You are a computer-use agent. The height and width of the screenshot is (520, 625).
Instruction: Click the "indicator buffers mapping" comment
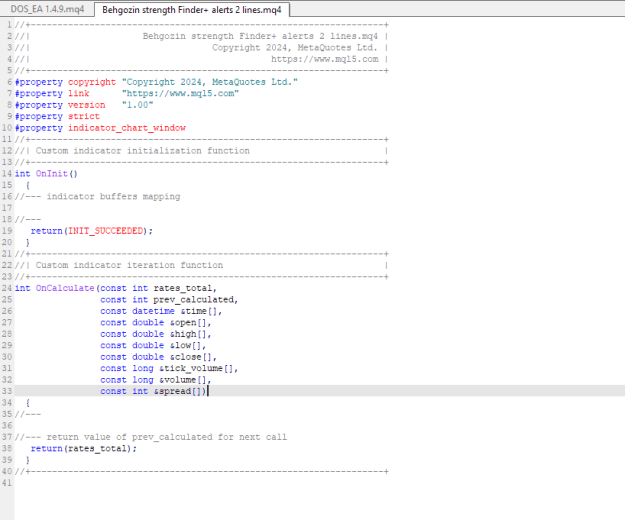(113, 196)
